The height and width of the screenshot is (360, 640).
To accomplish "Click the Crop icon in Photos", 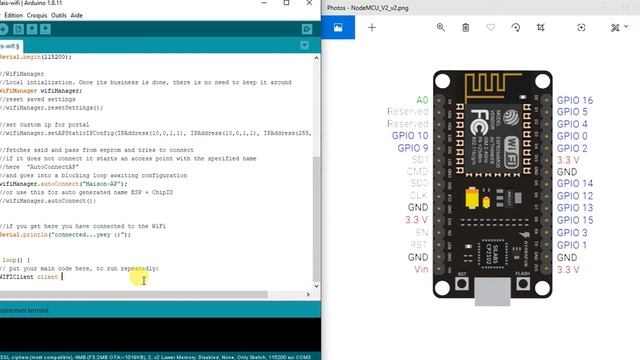I will (540, 27).
